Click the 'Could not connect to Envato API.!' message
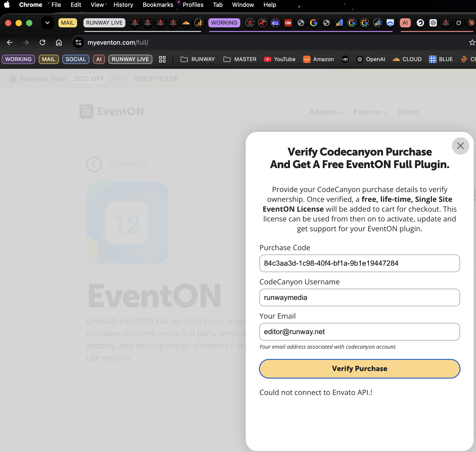Viewport: 476px width, 452px height. click(316, 392)
